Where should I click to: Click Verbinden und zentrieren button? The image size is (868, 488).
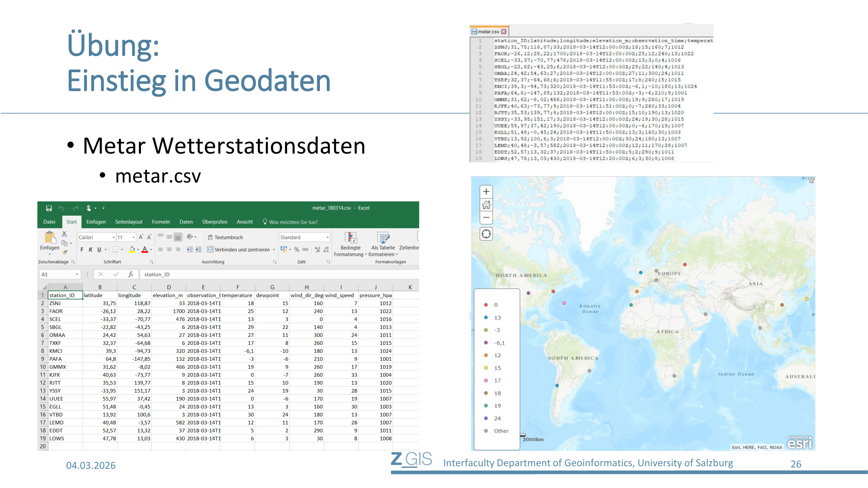click(x=239, y=250)
